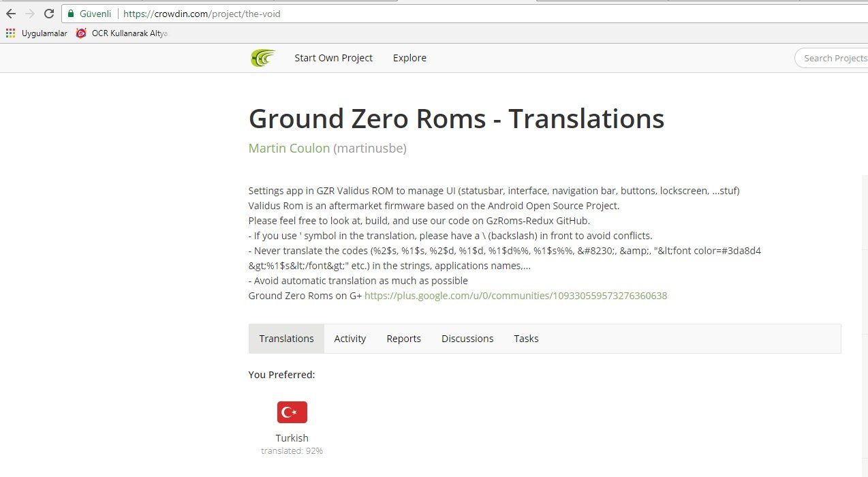Reload the page with the refresh icon
868x477 pixels.
pyautogui.click(x=49, y=14)
